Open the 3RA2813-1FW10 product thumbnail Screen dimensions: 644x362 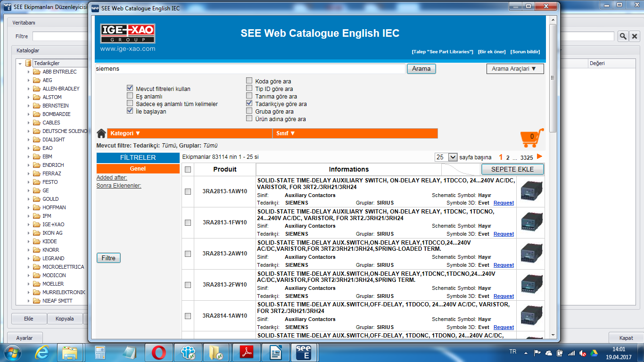pyautogui.click(x=531, y=222)
